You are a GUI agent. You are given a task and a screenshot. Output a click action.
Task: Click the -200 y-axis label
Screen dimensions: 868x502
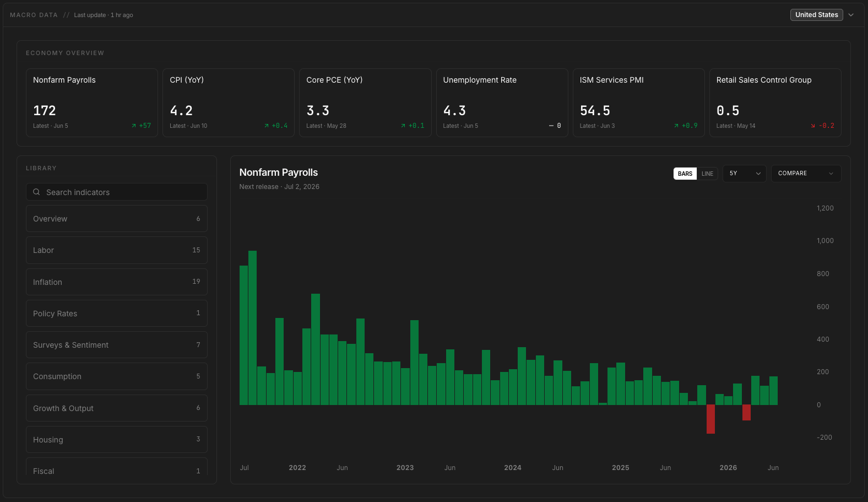pyautogui.click(x=824, y=438)
